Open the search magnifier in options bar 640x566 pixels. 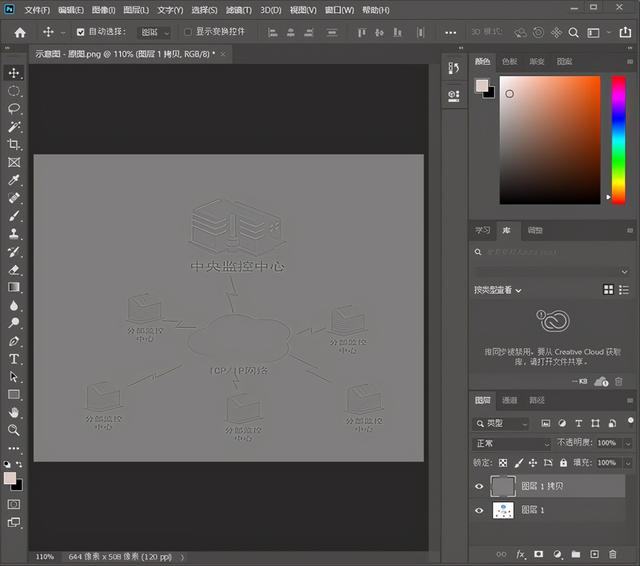[573, 33]
